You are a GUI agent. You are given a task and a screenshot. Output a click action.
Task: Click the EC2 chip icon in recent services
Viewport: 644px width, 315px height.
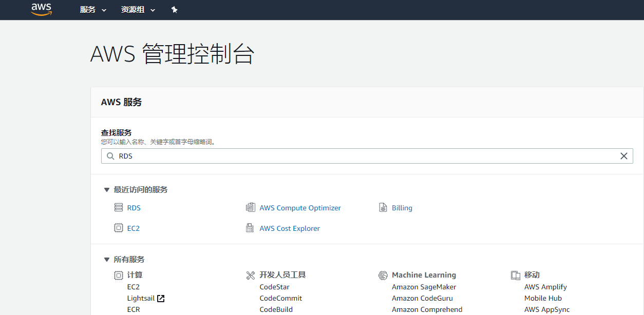[119, 228]
